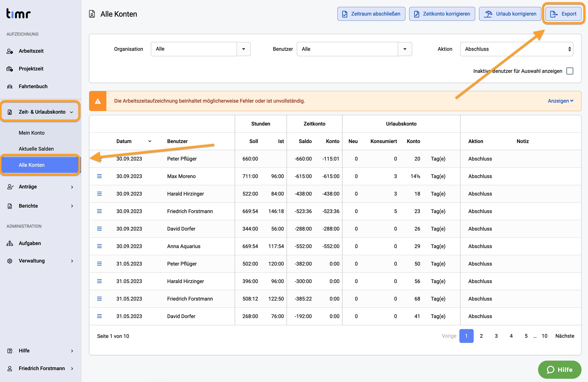Click Nächste to go to next page

tap(564, 336)
